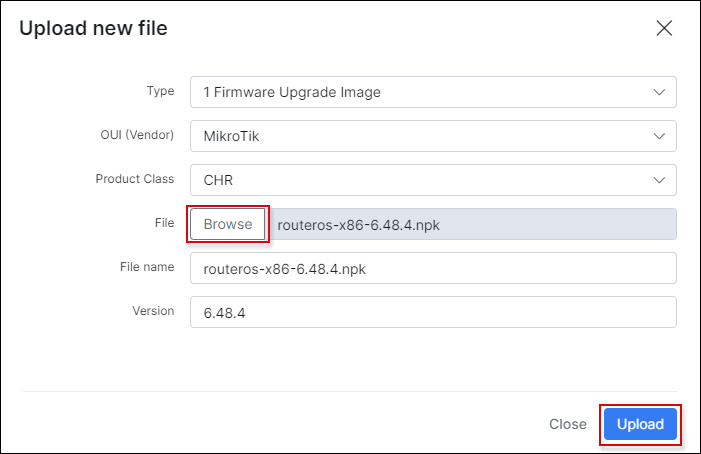The height and width of the screenshot is (454, 701).
Task: Open the Product Class dropdown chevron
Action: (x=658, y=180)
